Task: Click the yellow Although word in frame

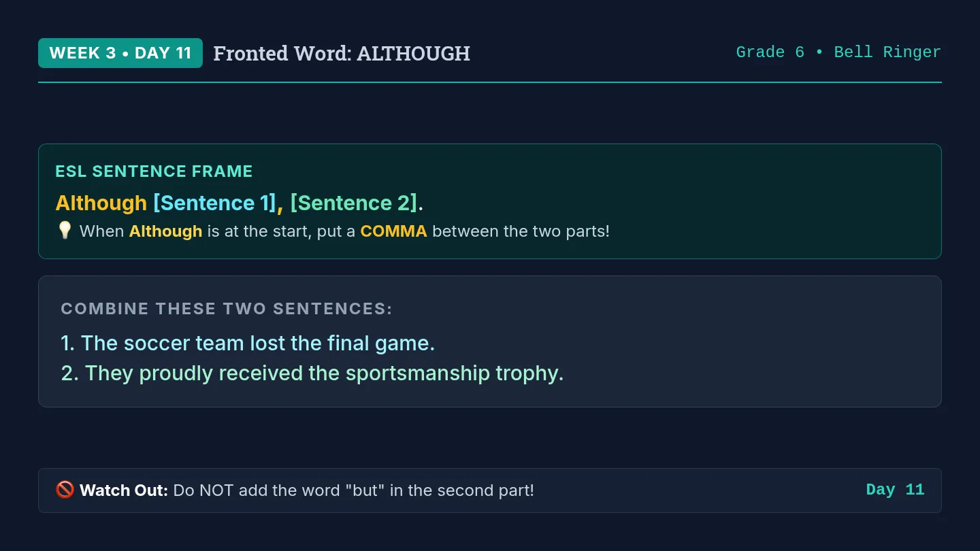Action: (x=101, y=203)
